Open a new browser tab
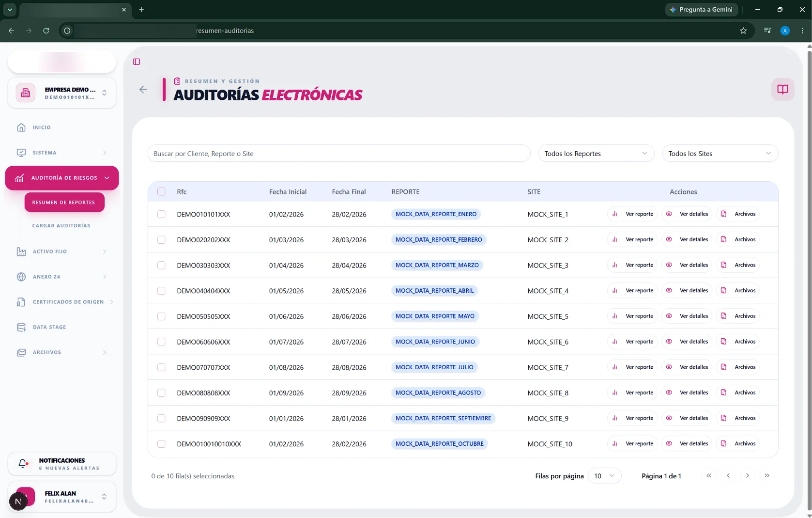Viewport: 812px width, 518px height. pyautogui.click(x=141, y=10)
